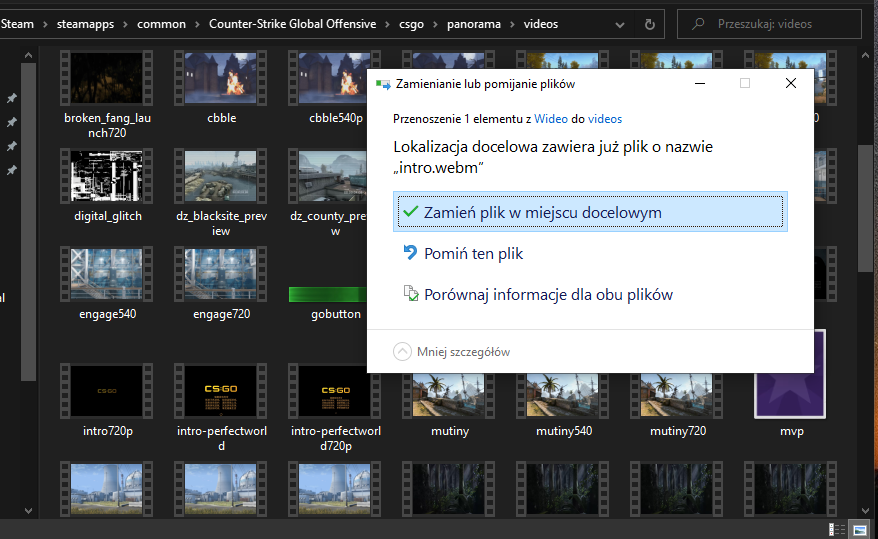
Task: Click file list scroll down arrow
Action: pos(865,510)
